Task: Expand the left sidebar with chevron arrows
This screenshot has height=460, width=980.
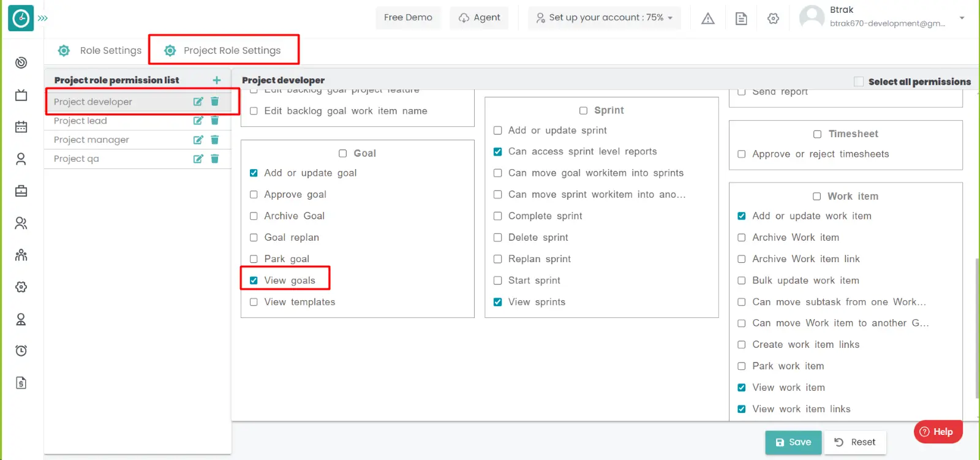Action: click(x=43, y=18)
